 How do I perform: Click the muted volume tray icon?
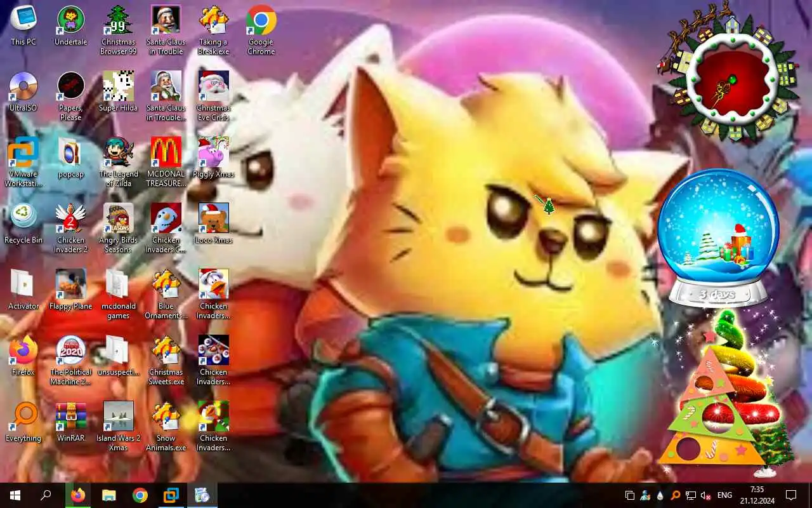705,495
